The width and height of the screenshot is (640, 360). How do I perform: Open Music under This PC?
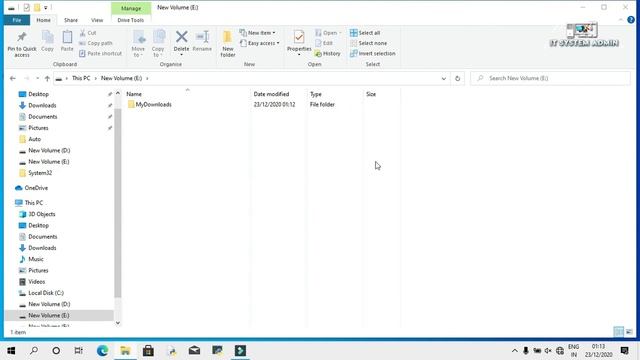(36, 259)
